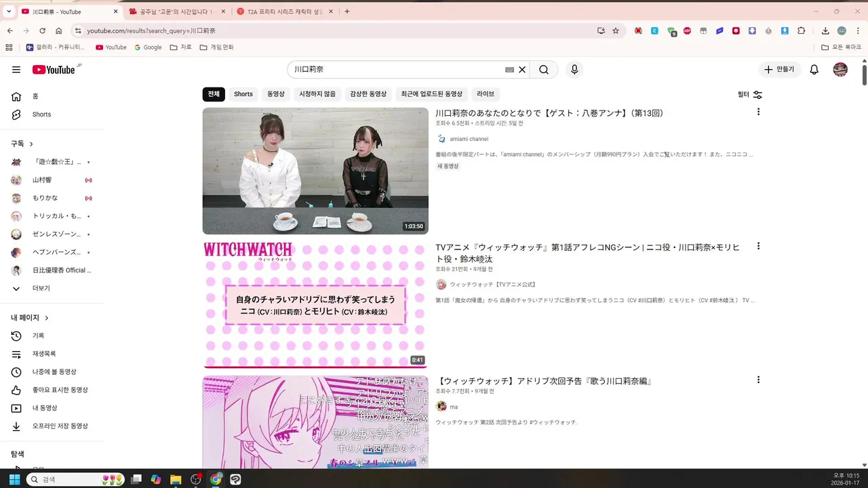This screenshot has height=488, width=868.
Task: Reload the page with the refresh button
Action: (x=42, y=30)
